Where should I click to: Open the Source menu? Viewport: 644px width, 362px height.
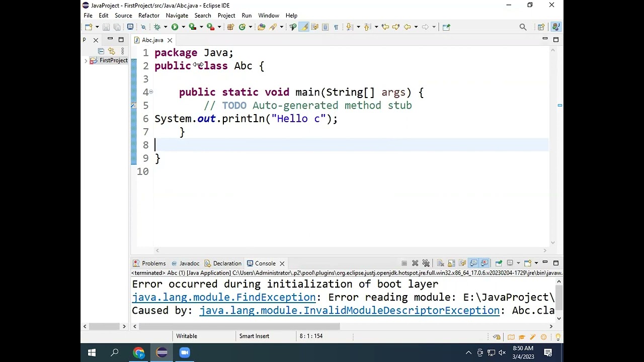[x=123, y=16]
